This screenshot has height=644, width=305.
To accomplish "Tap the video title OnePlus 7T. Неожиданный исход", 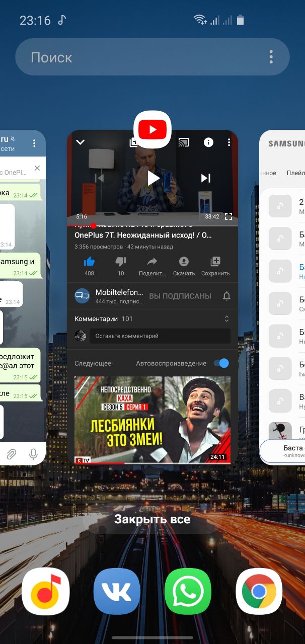I will 143,235.
